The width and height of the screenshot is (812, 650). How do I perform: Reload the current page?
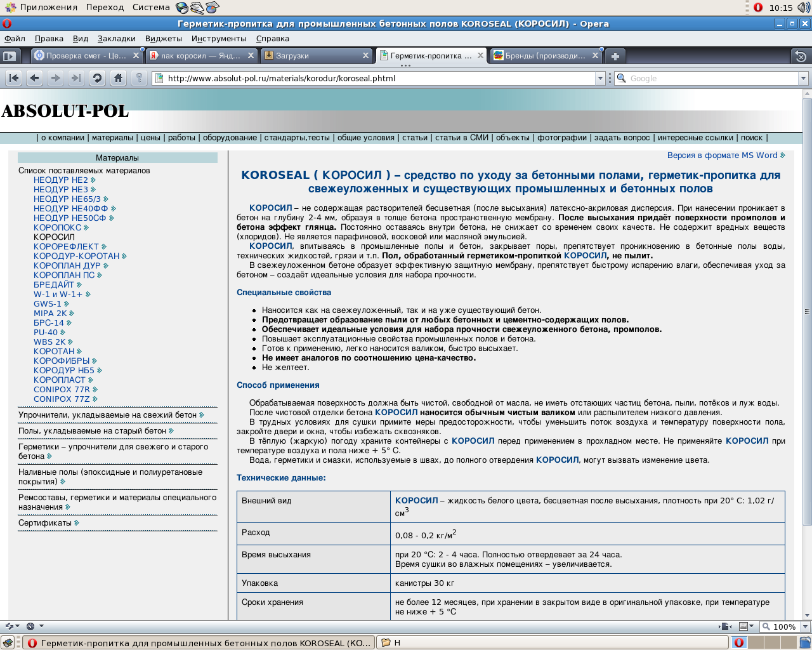coord(97,78)
